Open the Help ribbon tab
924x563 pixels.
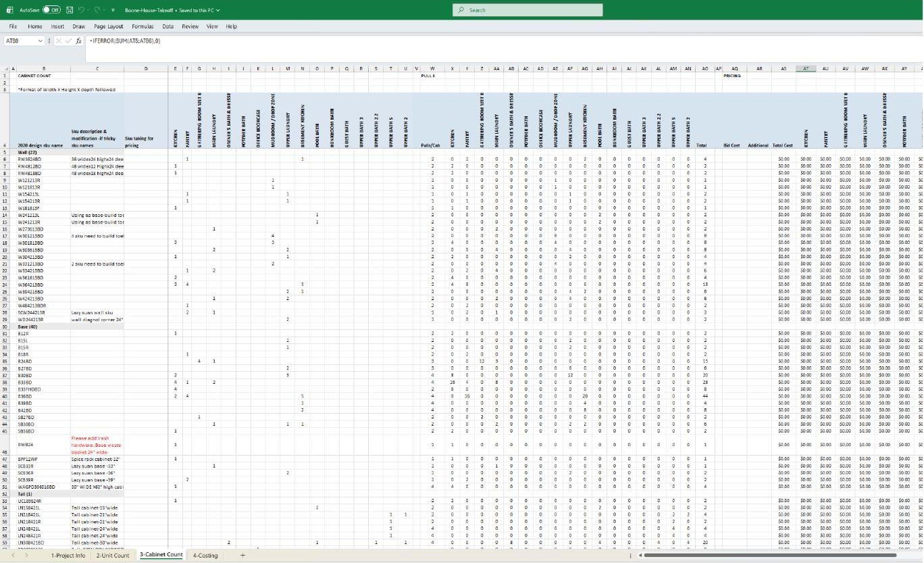[231, 26]
